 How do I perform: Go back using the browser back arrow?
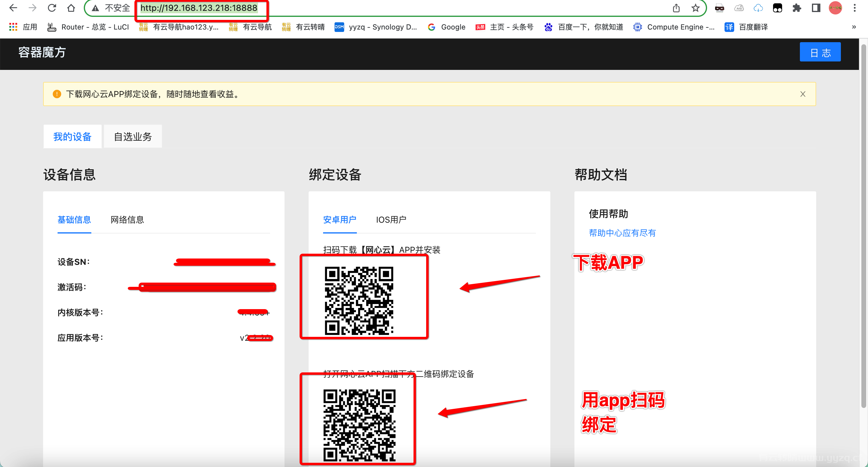click(13, 8)
